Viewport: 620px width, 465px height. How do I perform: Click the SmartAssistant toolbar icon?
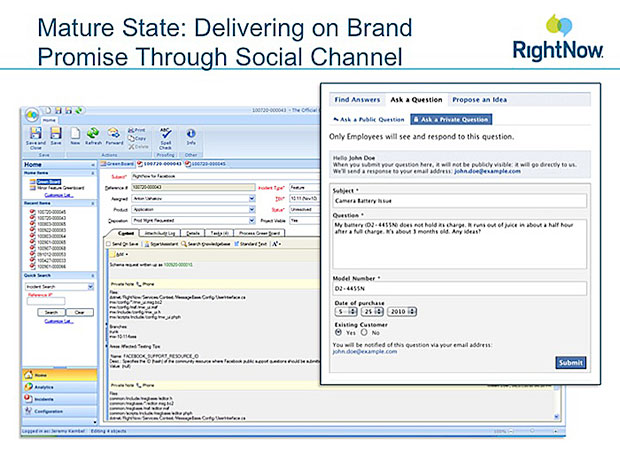(161, 244)
